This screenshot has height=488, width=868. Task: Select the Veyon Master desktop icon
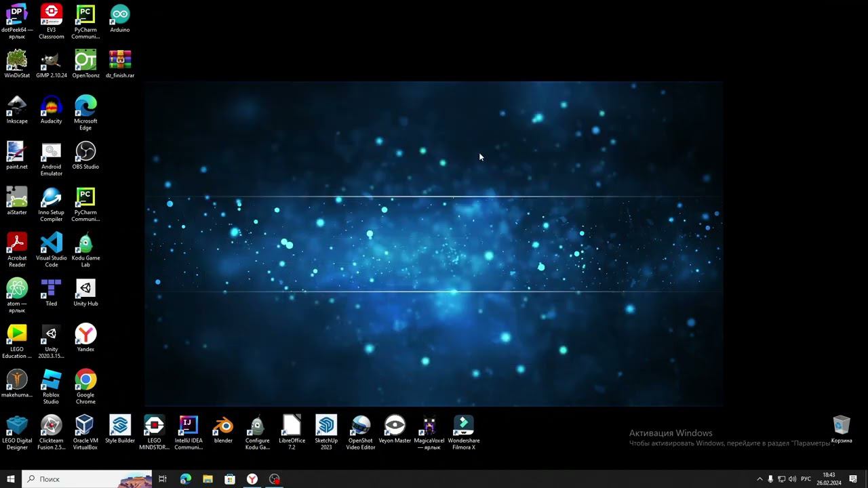(395, 428)
